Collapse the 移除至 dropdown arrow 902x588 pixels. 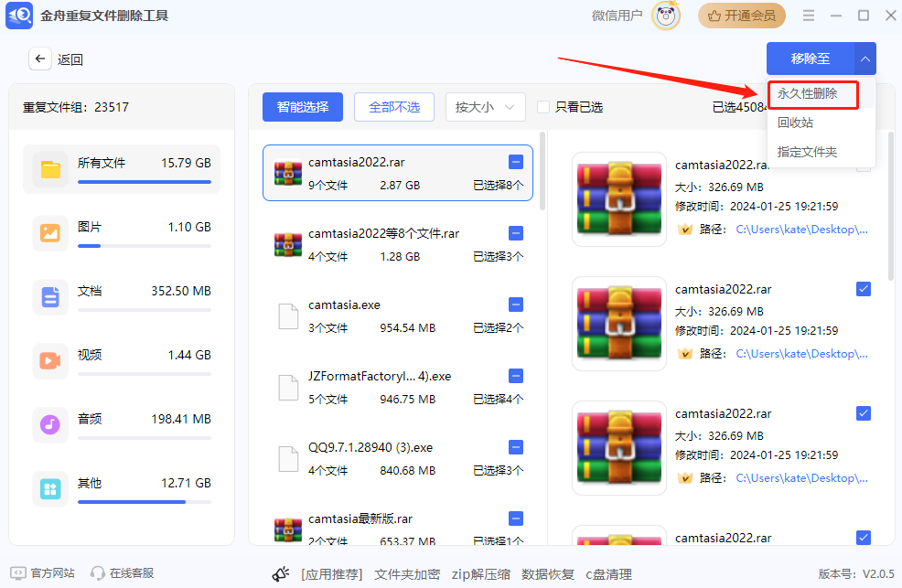point(864,59)
